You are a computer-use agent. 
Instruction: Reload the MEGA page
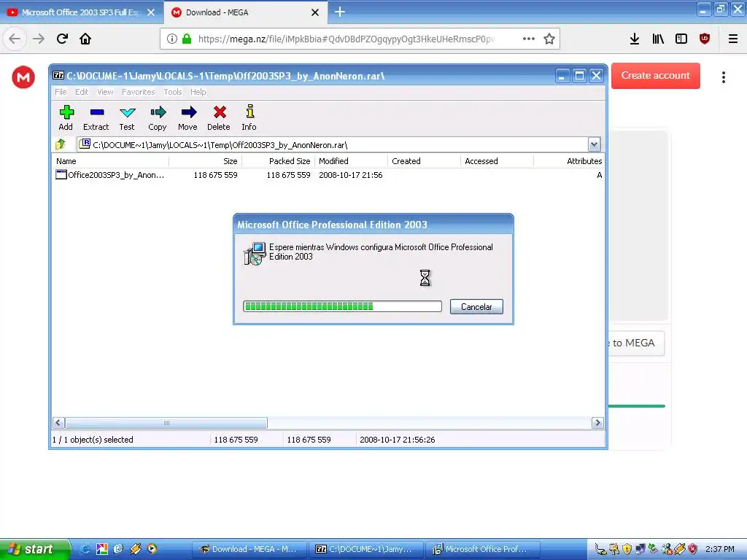coord(62,39)
